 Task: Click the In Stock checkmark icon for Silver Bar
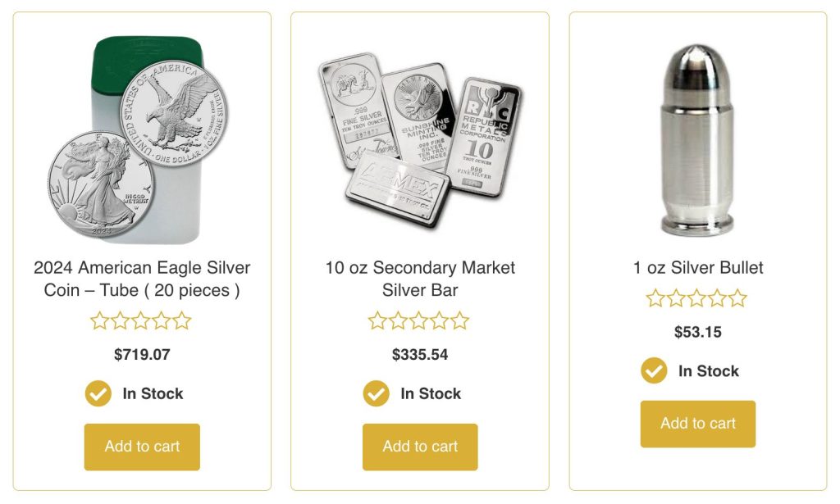pyautogui.click(x=377, y=393)
